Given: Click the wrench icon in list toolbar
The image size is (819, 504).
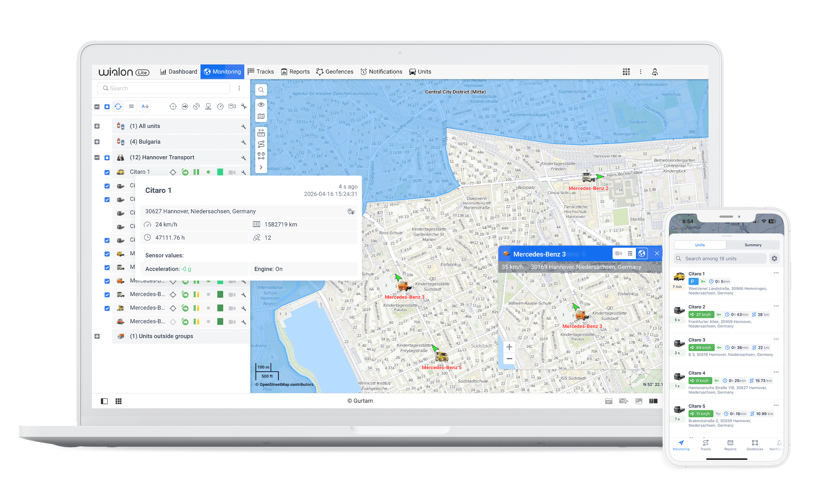Looking at the screenshot, I should (x=244, y=106).
